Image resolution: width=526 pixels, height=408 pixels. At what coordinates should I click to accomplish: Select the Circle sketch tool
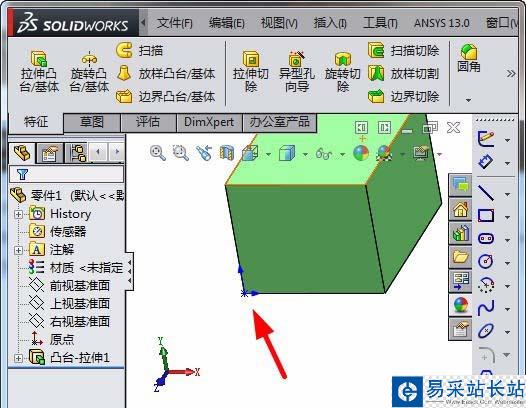(486, 261)
